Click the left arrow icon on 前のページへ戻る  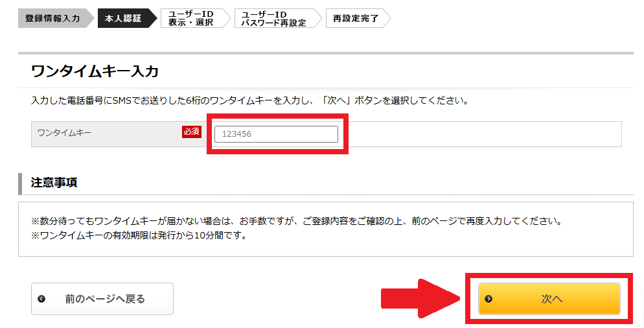41,299
